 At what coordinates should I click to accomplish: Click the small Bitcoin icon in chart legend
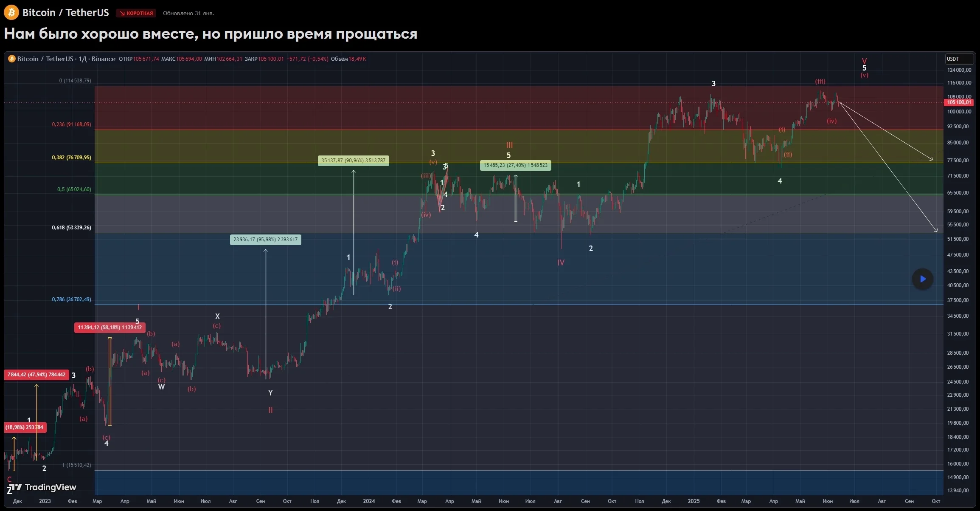pyautogui.click(x=12, y=59)
